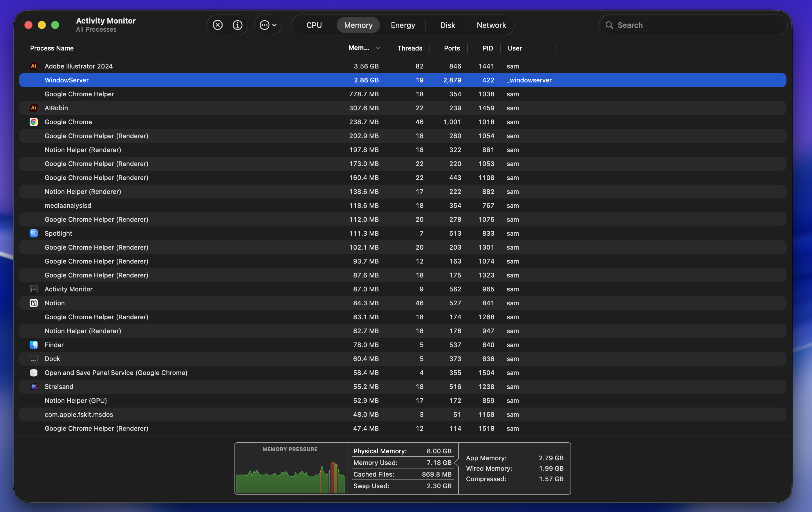Click the process info inspect icon
The image size is (812, 512).
pyautogui.click(x=237, y=25)
